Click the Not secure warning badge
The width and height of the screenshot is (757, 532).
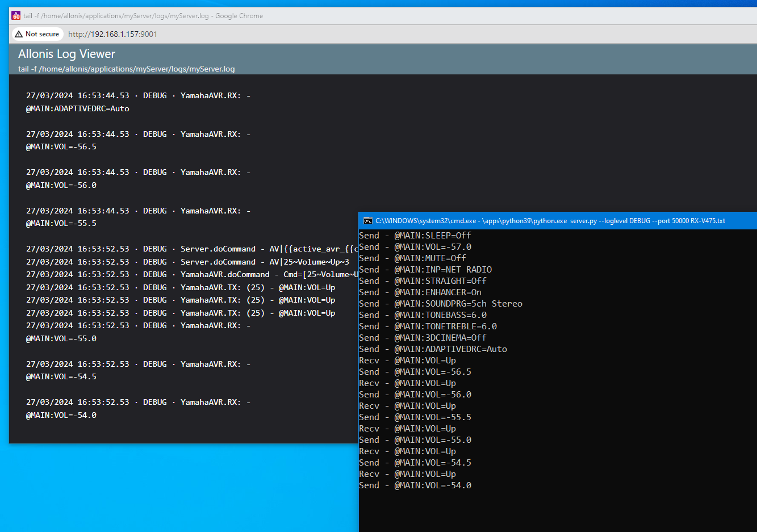click(37, 34)
